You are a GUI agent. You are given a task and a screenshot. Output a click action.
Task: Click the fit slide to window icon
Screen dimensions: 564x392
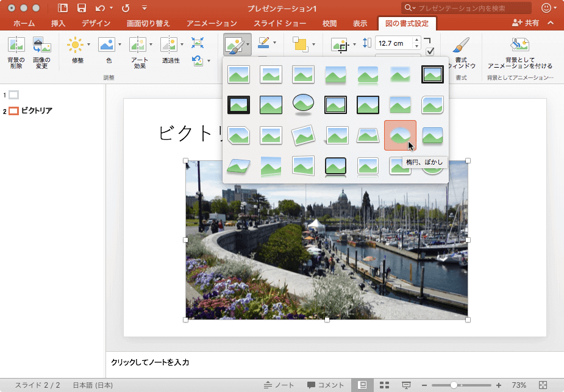pos(543,385)
